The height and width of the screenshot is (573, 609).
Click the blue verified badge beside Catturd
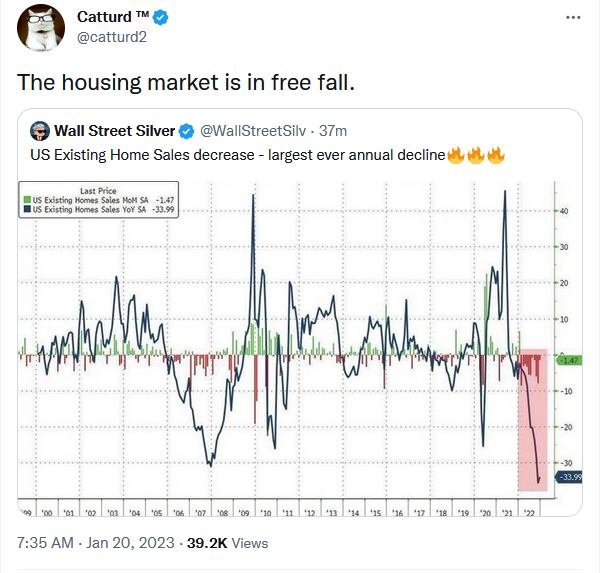point(160,17)
